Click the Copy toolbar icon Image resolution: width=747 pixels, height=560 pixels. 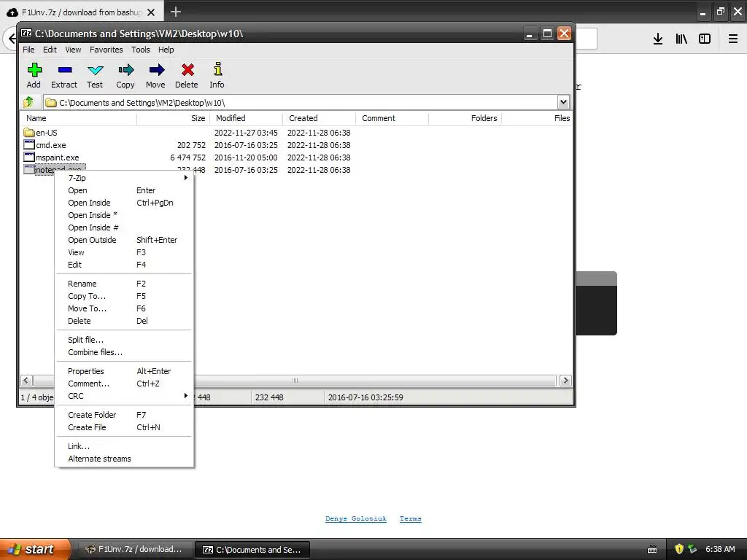pos(125,71)
